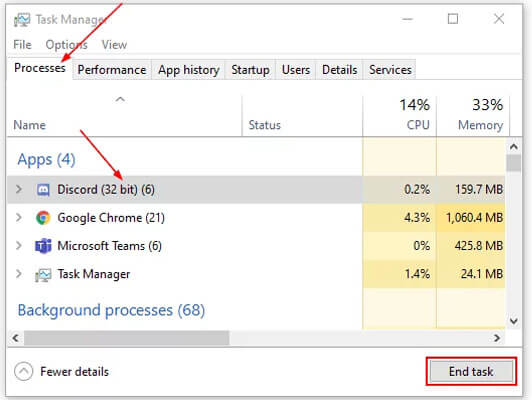Click the 0.2% CPU value
The width and height of the screenshot is (532, 400).
click(x=417, y=190)
